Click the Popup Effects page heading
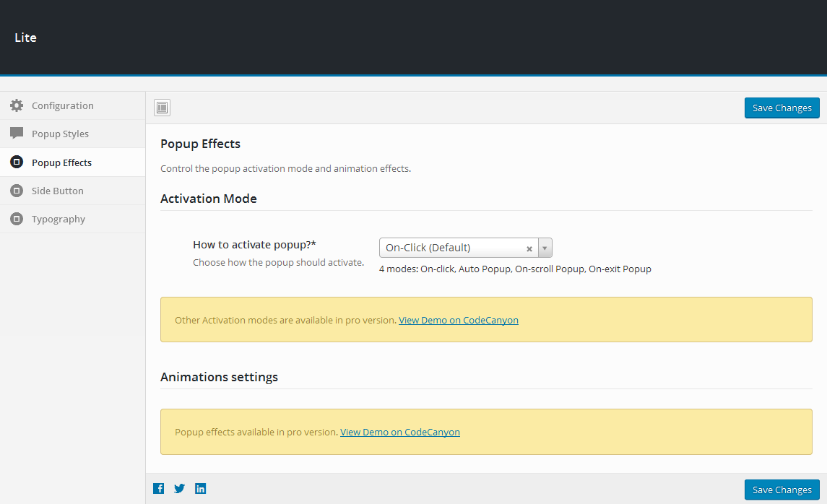Viewport: 827px width, 504px height. click(200, 144)
